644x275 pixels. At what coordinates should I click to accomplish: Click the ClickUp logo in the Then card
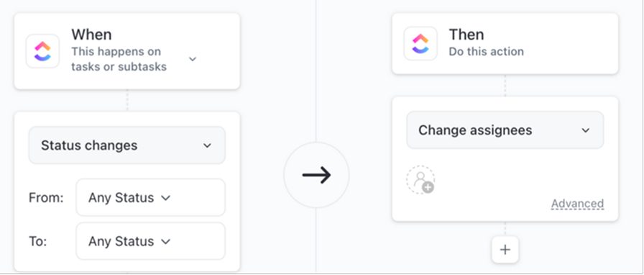[420, 44]
